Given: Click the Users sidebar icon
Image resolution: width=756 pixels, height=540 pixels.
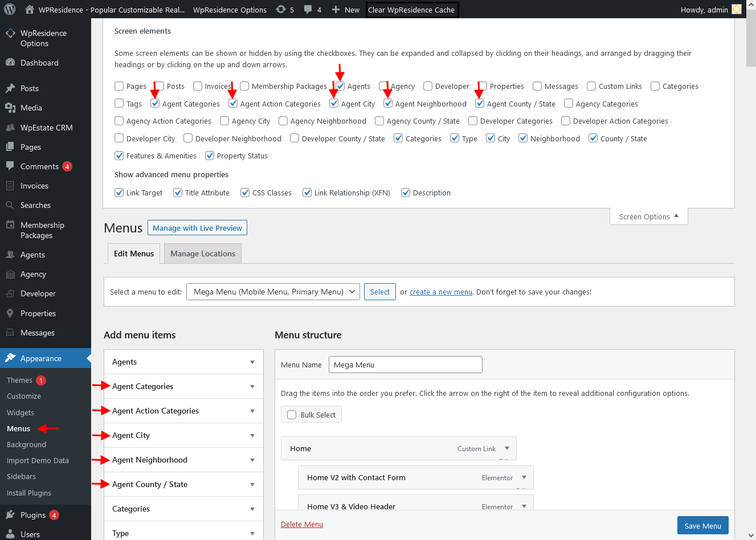Looking at the screenshot, I should (10, 534).
